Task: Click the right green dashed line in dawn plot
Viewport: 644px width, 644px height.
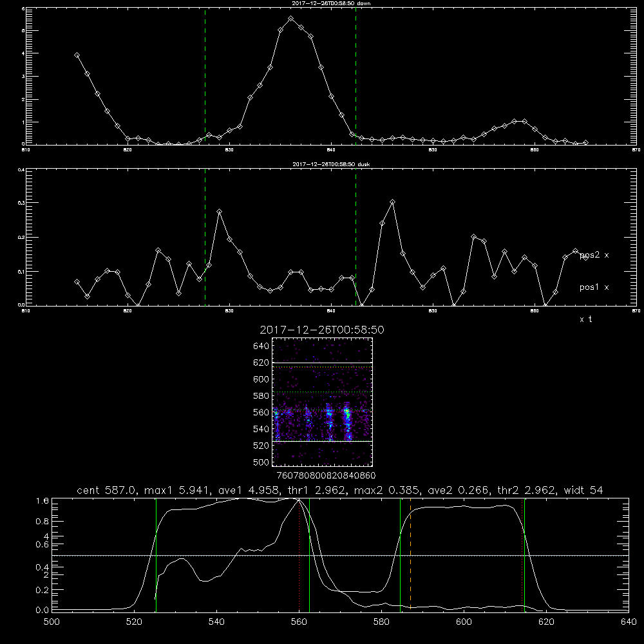Action: coord(355,76)
